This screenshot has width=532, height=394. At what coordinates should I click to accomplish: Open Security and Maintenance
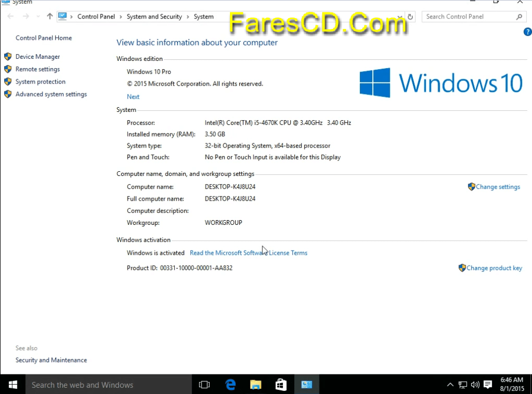(x=51, y=360)
